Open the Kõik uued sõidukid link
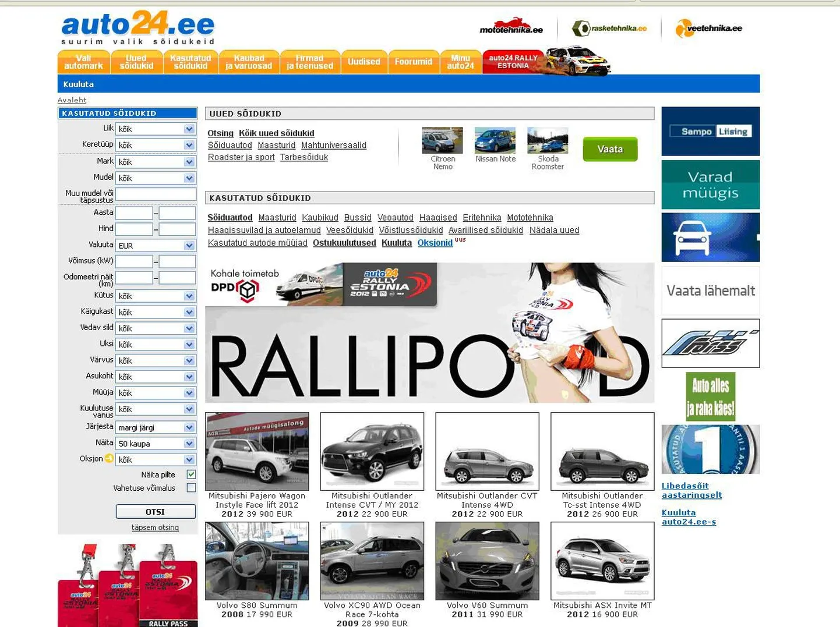The width and height of the screenshot is (840, 627). pos(277,133)
